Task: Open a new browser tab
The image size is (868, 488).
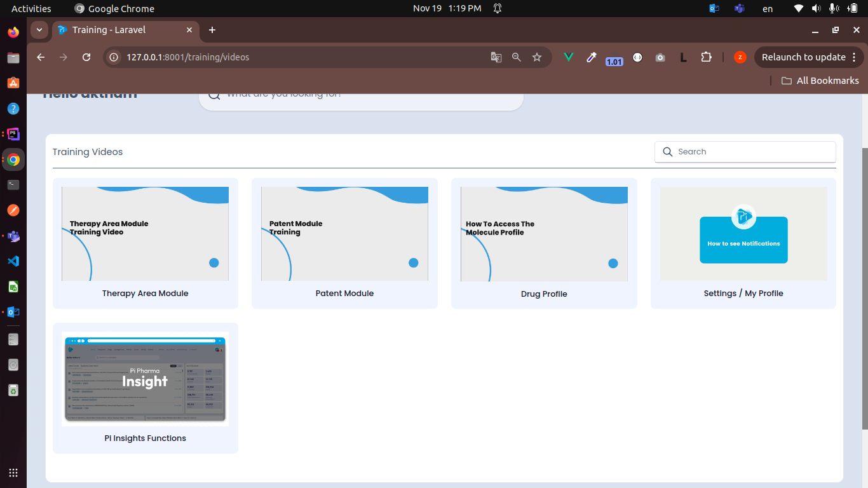Action: tap(212, 30)
